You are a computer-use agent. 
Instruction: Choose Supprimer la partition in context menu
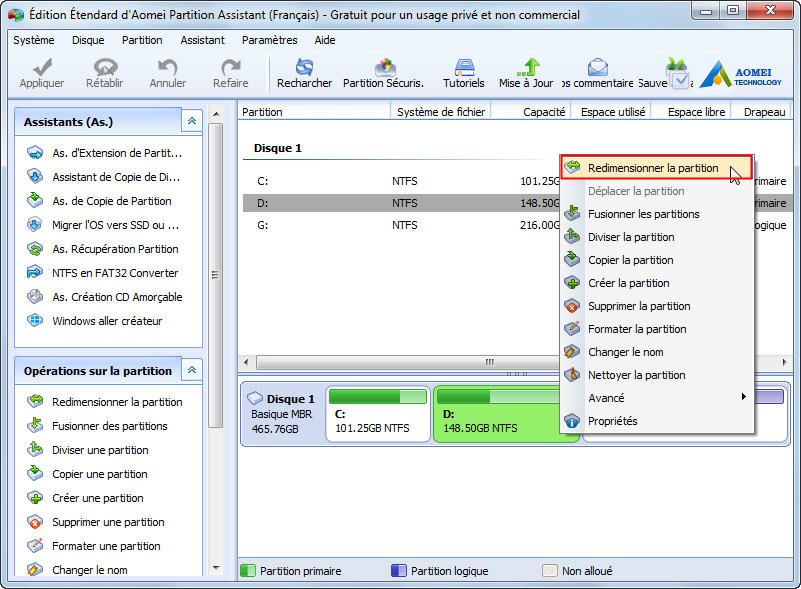[657, 306]
